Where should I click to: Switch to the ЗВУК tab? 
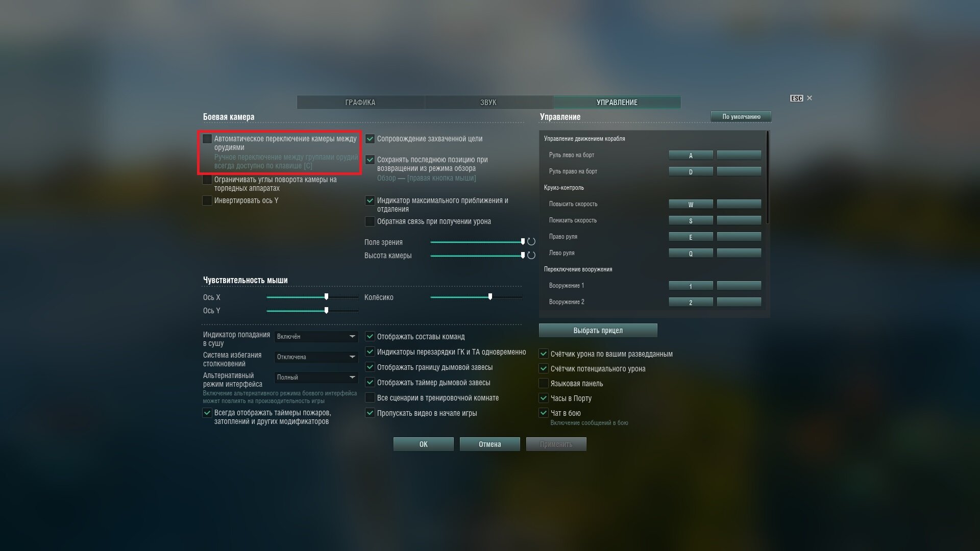[488, 103]
